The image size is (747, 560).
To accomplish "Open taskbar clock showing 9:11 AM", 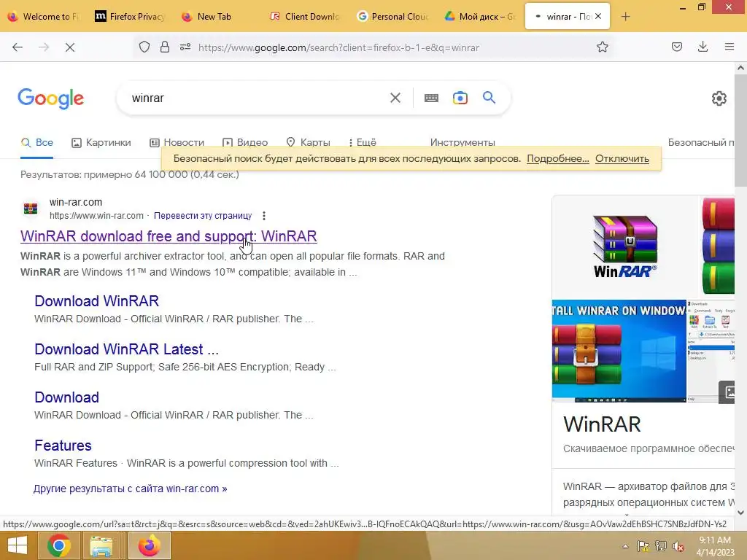I will coord(715,546).
